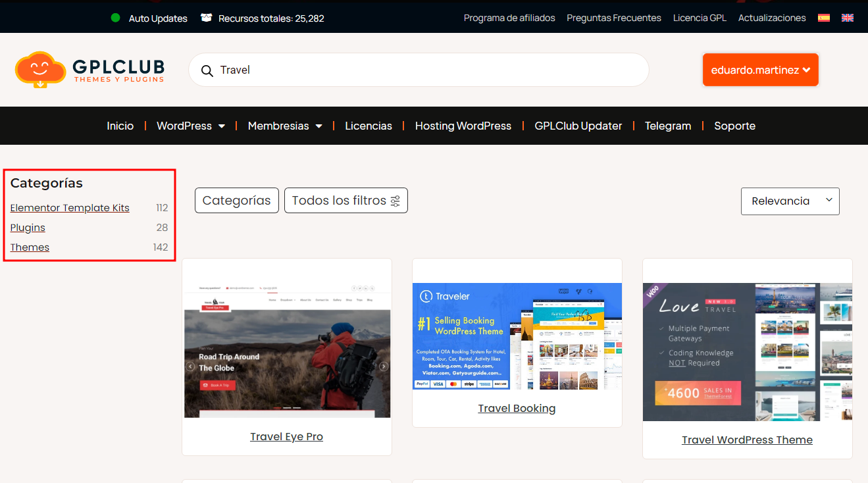Click the Categorías filter button
The width and height of the screenshot is (868, 483).
pyautogui.click(x=237, y=201)
